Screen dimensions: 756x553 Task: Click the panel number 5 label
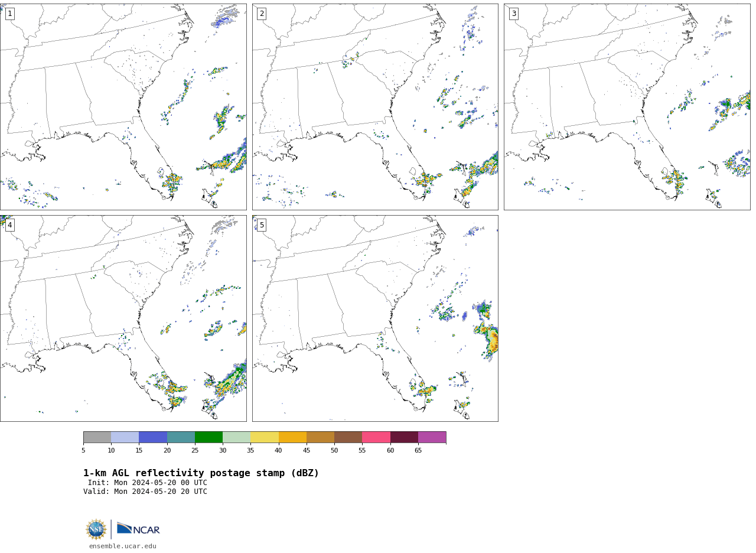click(x=262, y=225)
